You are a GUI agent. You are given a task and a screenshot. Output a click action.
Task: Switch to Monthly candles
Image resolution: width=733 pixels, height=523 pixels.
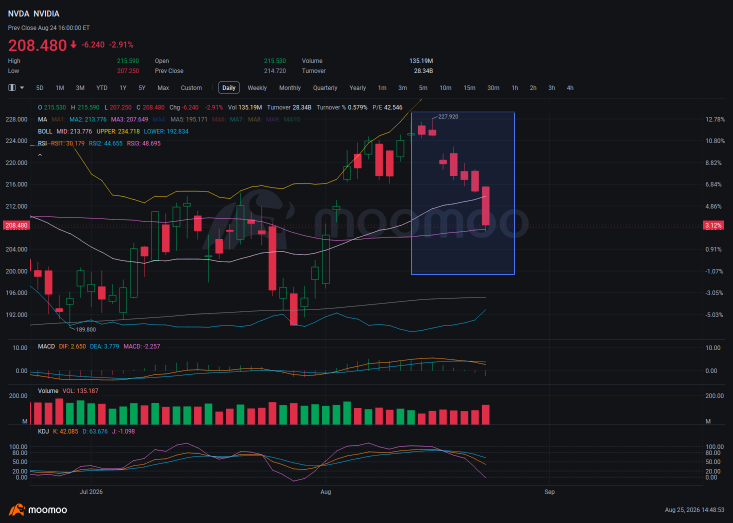click(290, 88)
